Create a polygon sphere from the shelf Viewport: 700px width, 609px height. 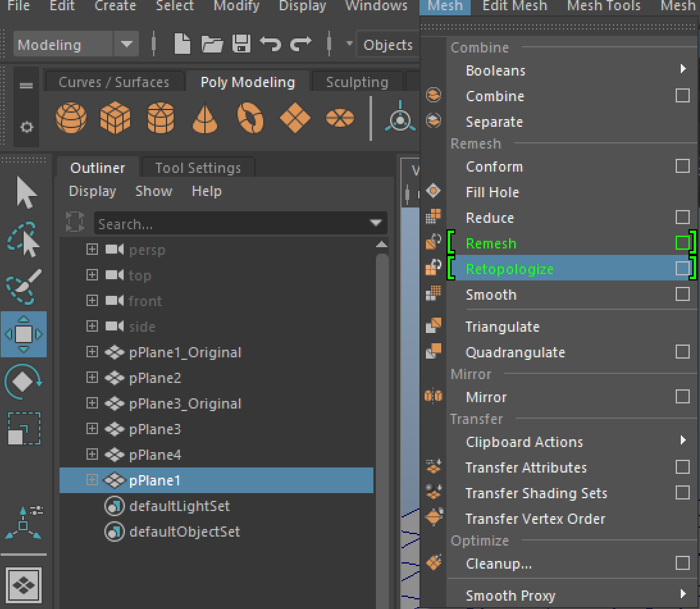click(x=71, y=118)
